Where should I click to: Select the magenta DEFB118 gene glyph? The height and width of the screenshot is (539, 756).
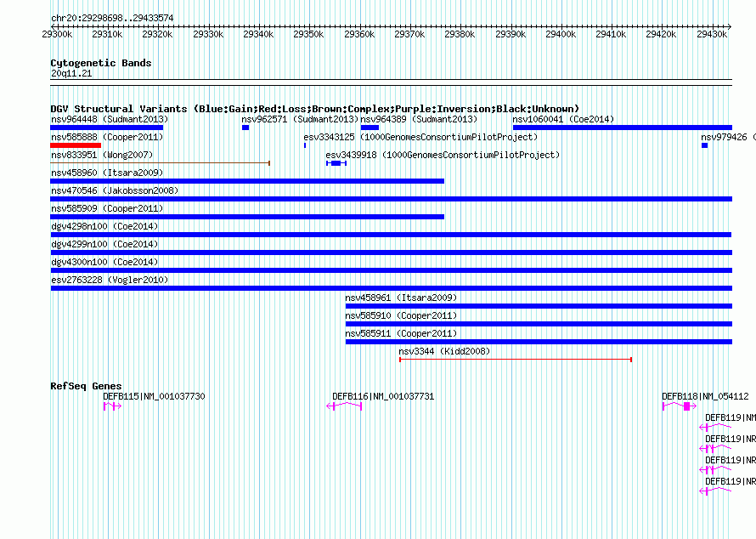(x=680, y=406)
